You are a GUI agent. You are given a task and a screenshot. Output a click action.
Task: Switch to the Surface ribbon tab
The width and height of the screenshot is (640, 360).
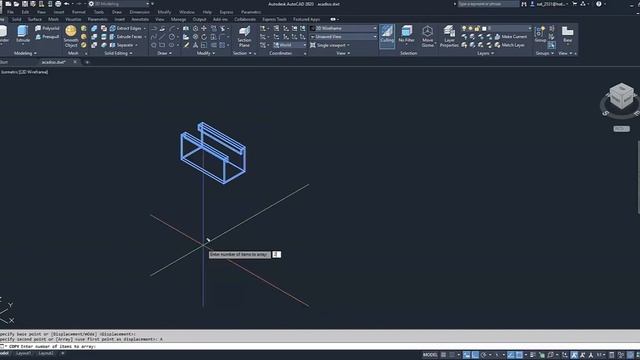click(x=35, y=19)
